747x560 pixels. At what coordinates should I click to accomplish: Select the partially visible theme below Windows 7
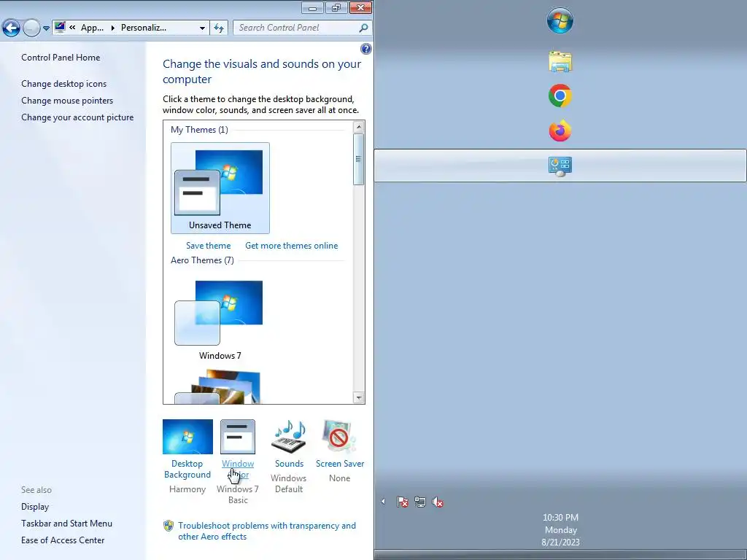click(x=220, y=386)
